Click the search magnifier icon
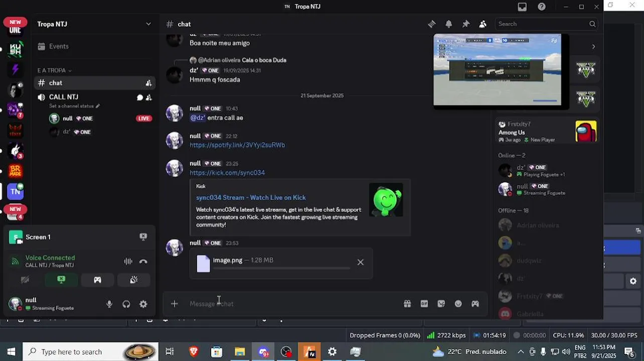This screenshot has height=361, width=644. (x=592, y=24)
